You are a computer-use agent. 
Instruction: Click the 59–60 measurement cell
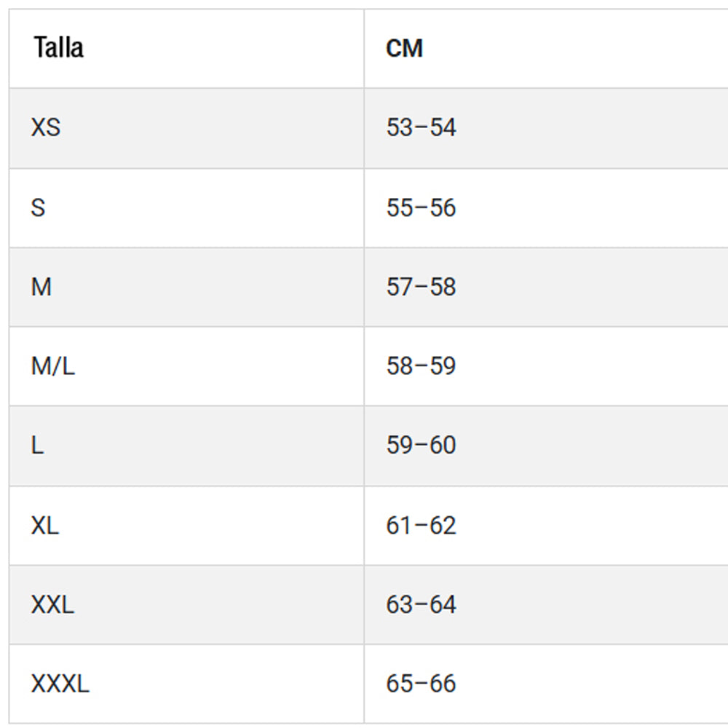click(x=421, y=446)
